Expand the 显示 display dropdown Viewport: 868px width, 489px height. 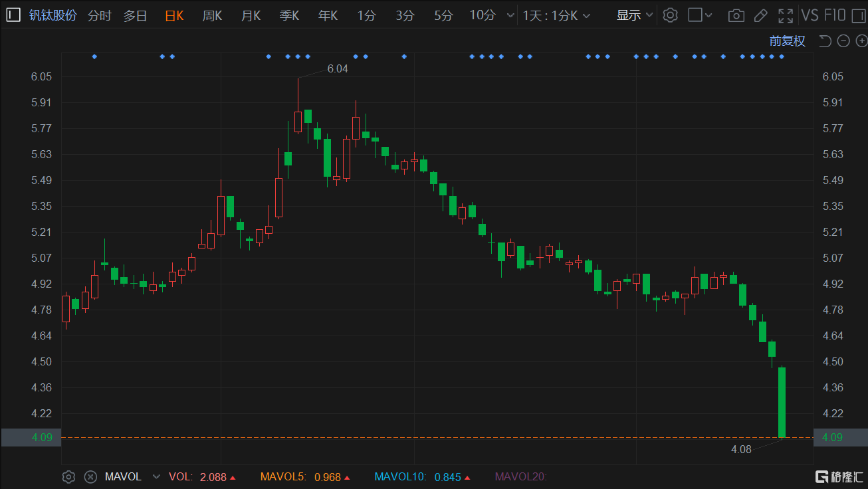click(x=634, y=15)
